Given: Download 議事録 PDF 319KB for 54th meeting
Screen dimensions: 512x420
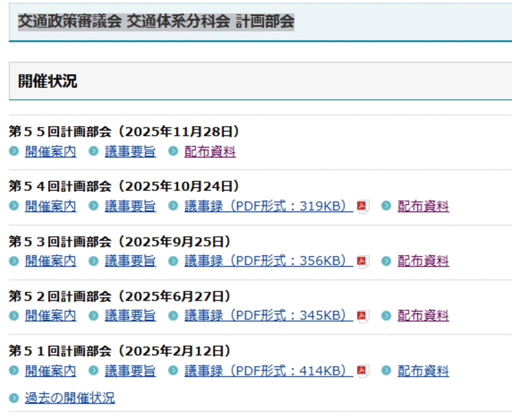Looking at the screenshot, I should [x=268, y=206].
